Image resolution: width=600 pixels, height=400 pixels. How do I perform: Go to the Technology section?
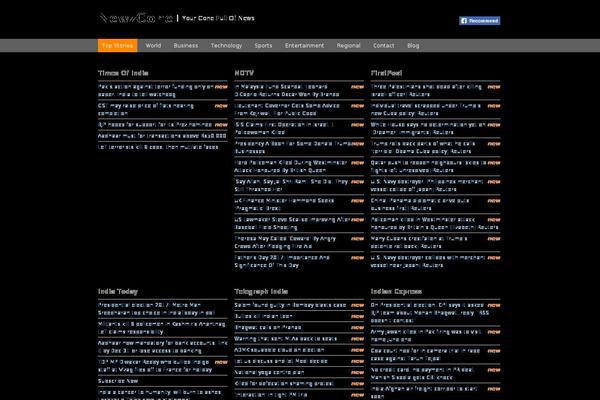point(226,45)
